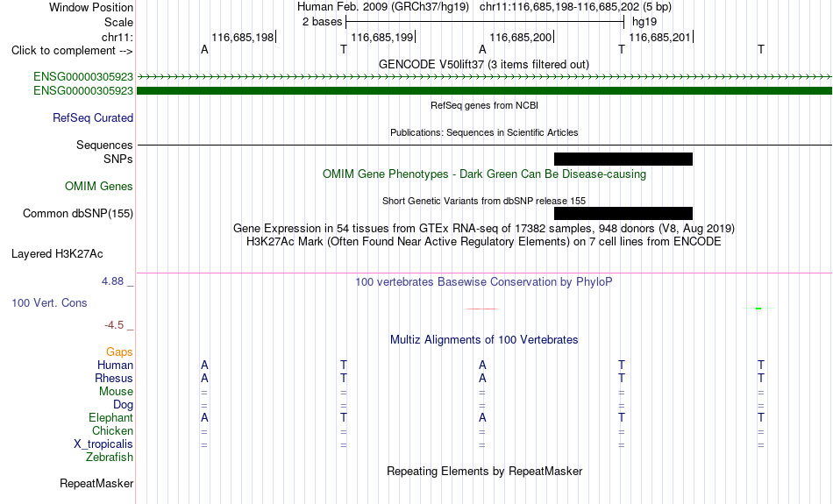Open the OMIM Genes track label
This screenshot has height=504, width=833.
99,187
